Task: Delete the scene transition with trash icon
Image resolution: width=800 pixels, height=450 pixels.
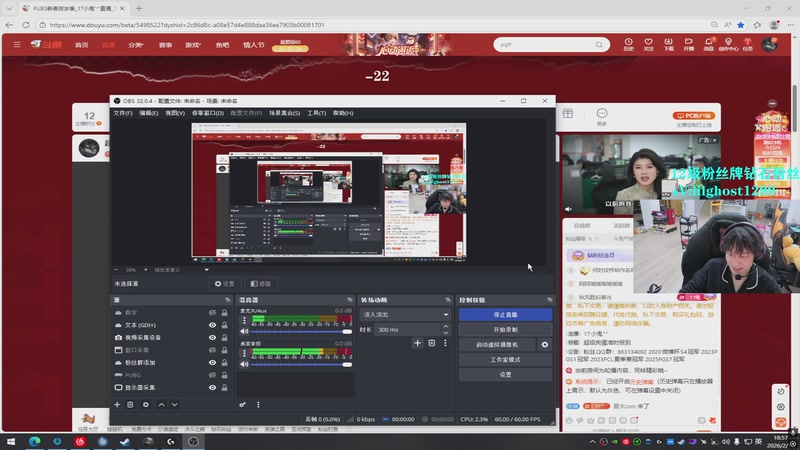Action: [x=432, y=343]
